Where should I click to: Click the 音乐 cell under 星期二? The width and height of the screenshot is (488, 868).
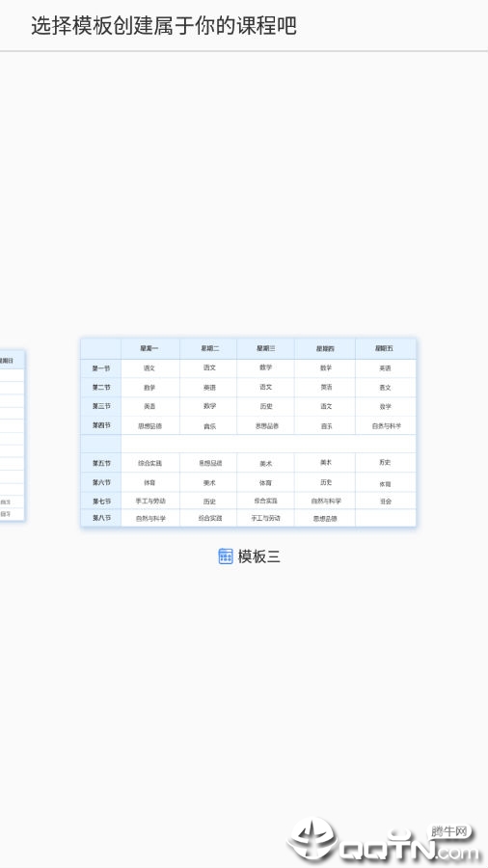click(208, 425)
